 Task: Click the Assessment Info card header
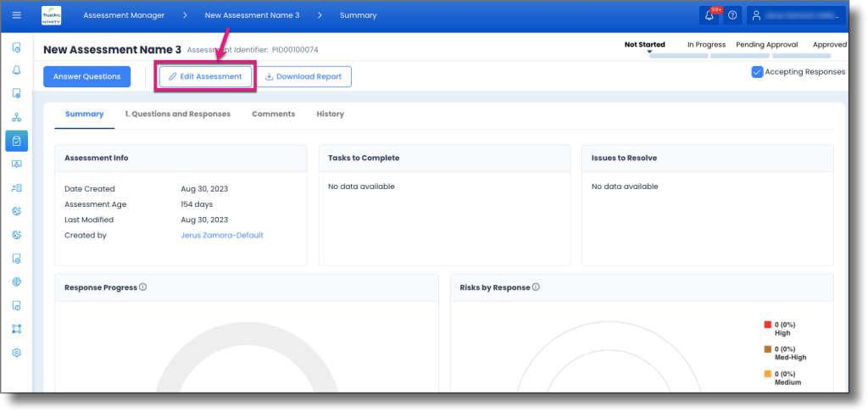click(x=181, y=159)
